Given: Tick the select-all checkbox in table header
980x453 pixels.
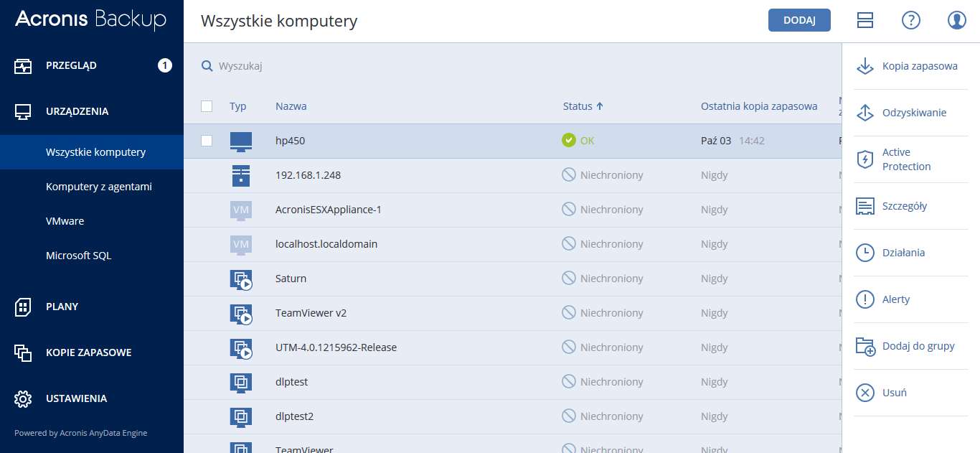Looking at the screenshot, I should point(207,106).
